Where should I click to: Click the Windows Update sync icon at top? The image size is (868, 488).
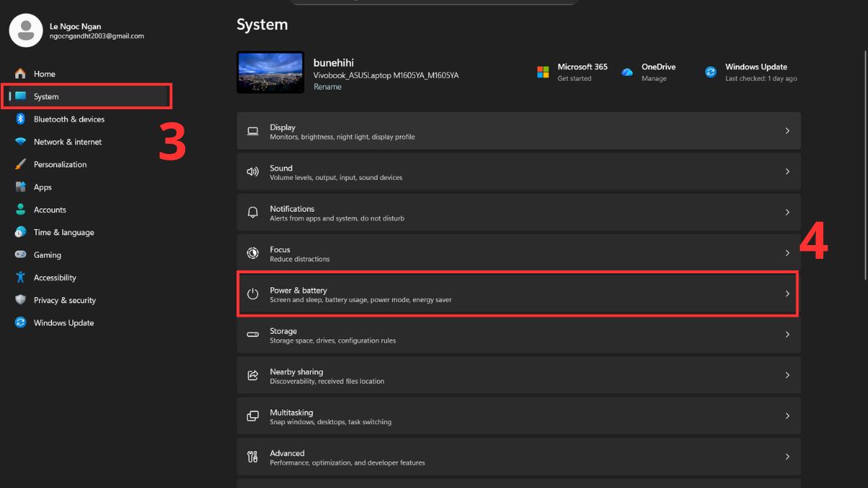pyautogui.click(x=711, y=72)
